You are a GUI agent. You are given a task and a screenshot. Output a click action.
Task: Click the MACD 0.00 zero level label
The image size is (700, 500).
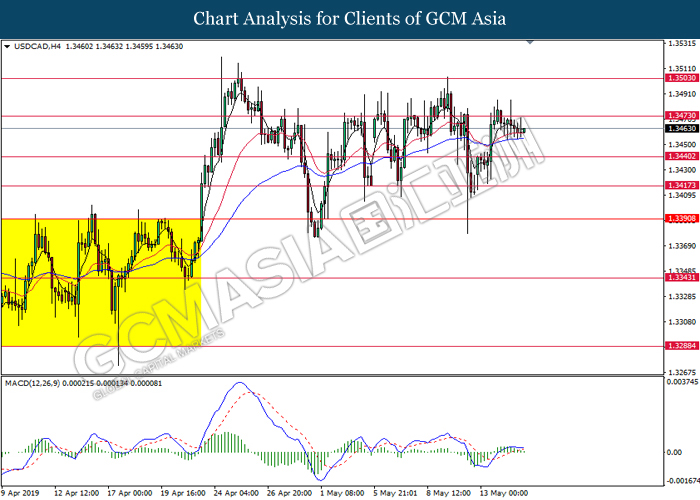(674, 453)
